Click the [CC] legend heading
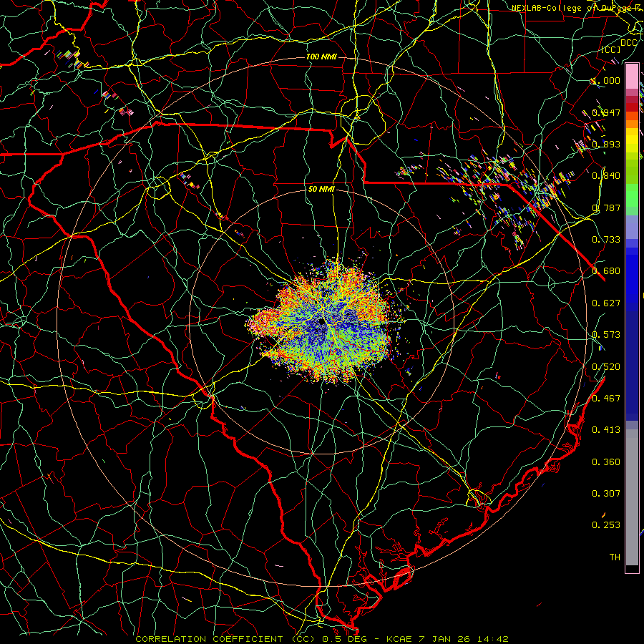644x644 pixels. (x=611, y=49)
